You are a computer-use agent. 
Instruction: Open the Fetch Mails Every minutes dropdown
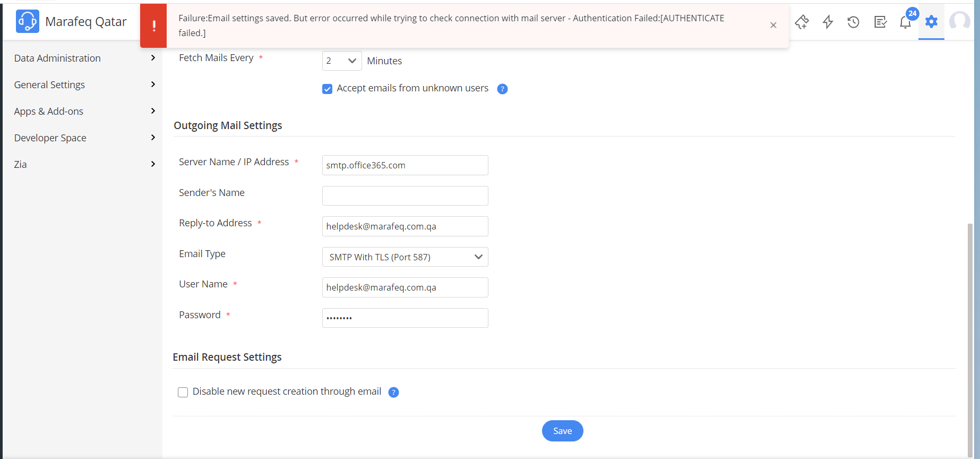(x=342, y=61)
